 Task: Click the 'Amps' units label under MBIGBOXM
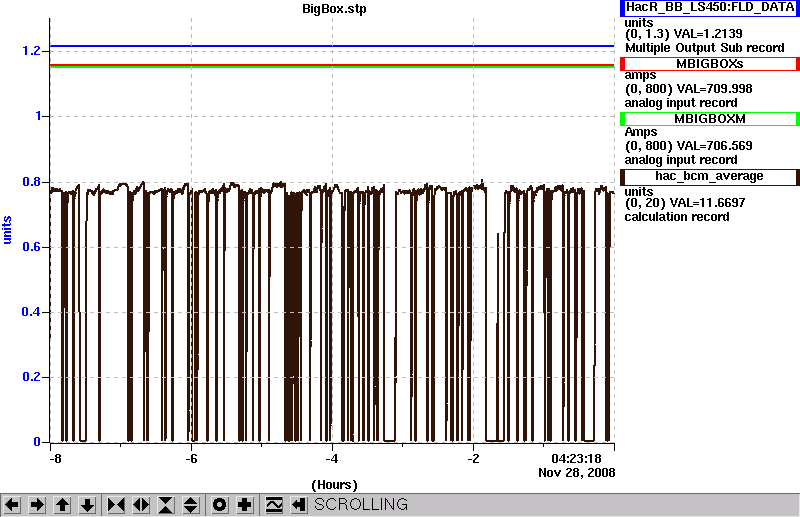[641, 132]
